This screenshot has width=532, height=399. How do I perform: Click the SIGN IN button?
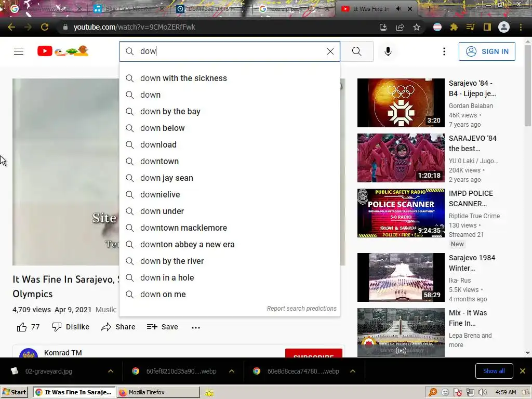point(487,51)
